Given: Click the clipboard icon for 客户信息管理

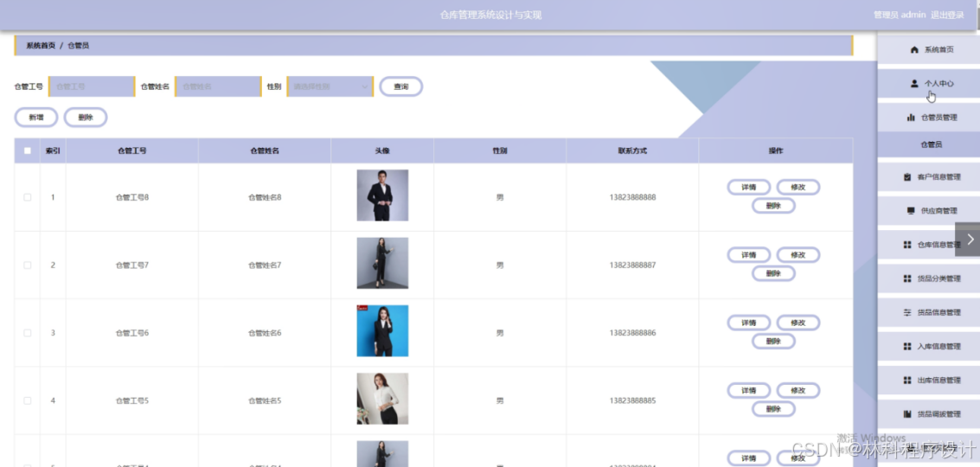Looking at the screenshot, I should click(x=906, y=177).
